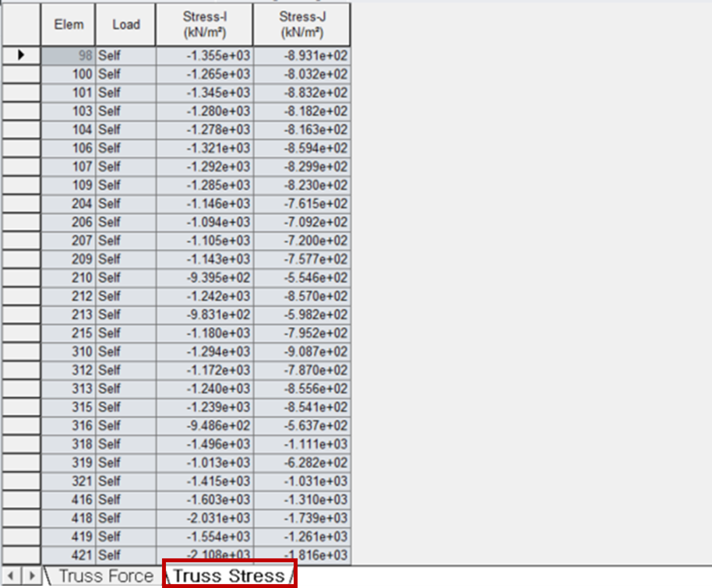Viewport: 712px width, 588px height.
Task: Select the Load cell for element 310
Action: (125, 351)
